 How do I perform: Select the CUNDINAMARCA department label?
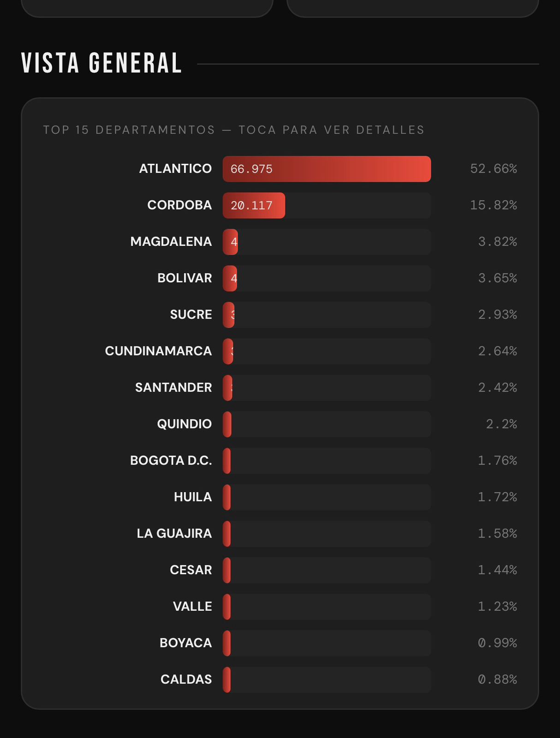pyautogui.click(x=158, y=351)
